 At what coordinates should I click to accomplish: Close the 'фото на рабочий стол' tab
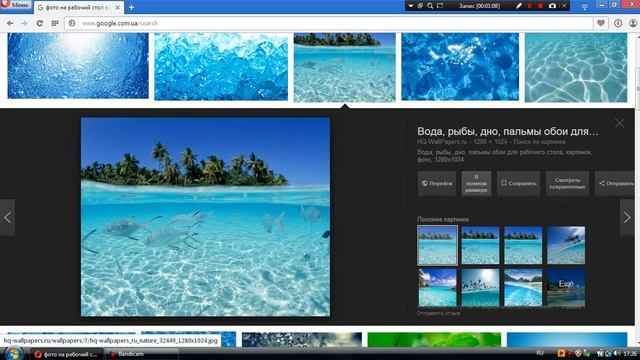(x=118, y=7)
